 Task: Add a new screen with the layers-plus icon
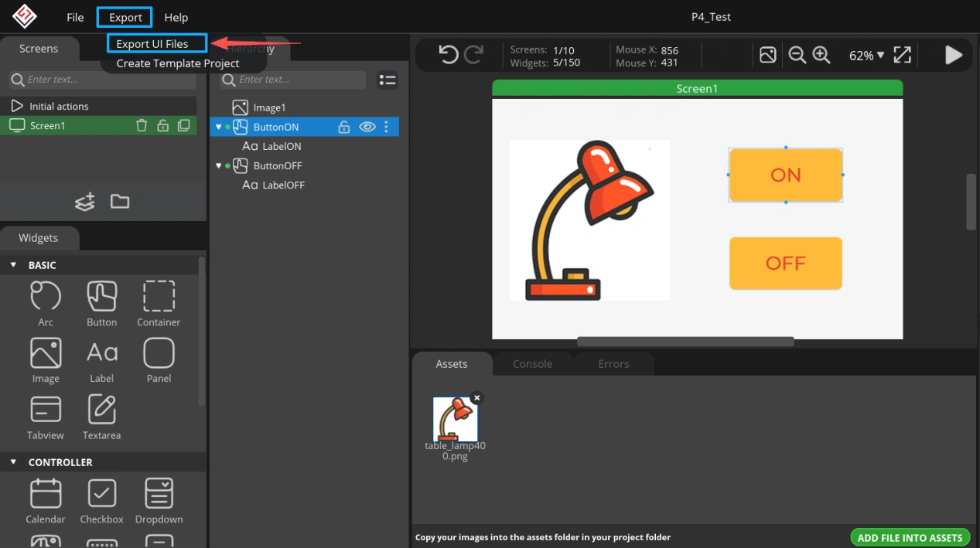click(x=85, y=202)
